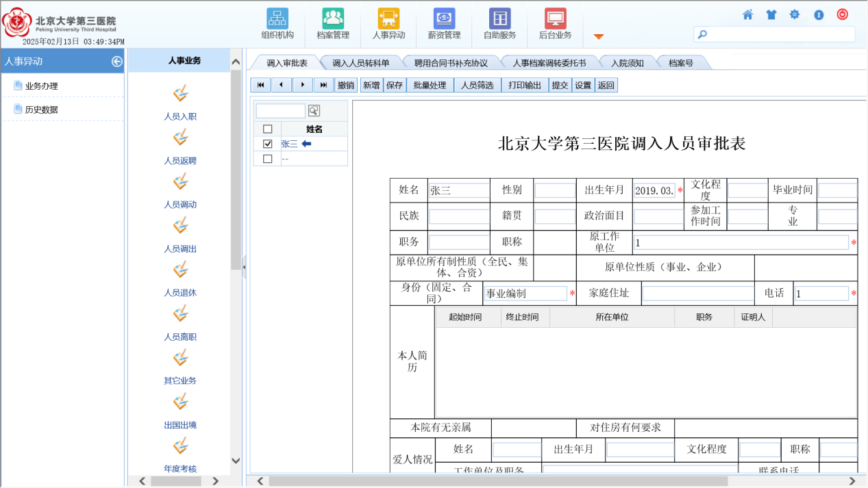The width and height of the screenshot is (868, 488).
Task: Click the search icon beside name filter
Action: pyautogui.click(x=314, y=111)
